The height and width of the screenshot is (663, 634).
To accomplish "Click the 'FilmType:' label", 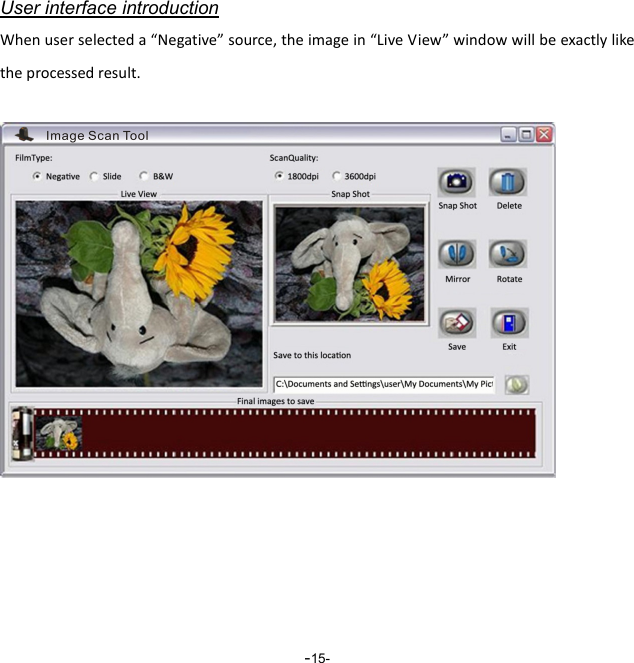I will coord(34,158).
